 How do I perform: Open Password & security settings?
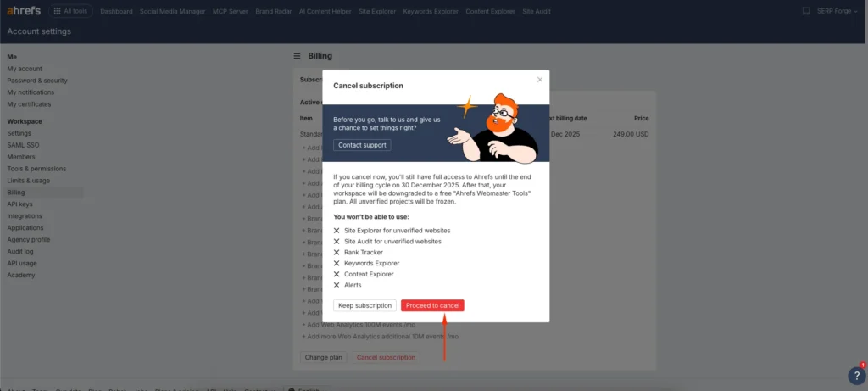click(37, 81)
